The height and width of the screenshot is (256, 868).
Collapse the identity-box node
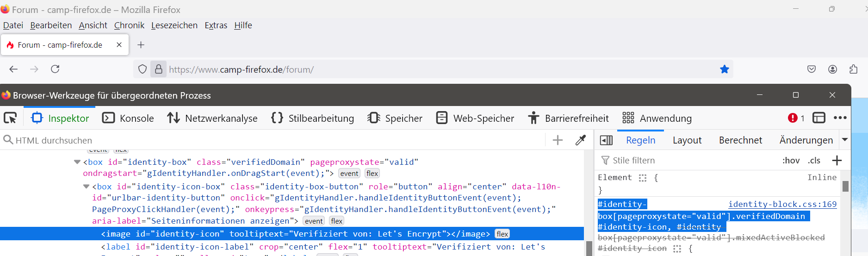77,162
